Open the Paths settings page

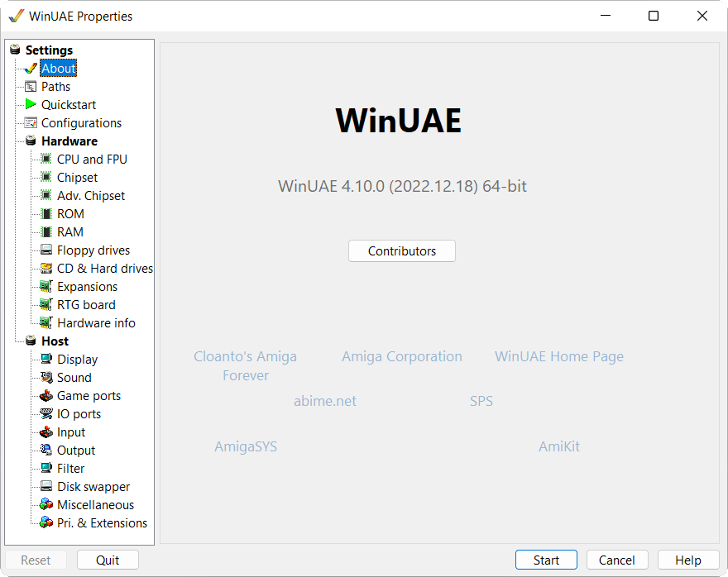pyautogui.click(x=55, y=87)
